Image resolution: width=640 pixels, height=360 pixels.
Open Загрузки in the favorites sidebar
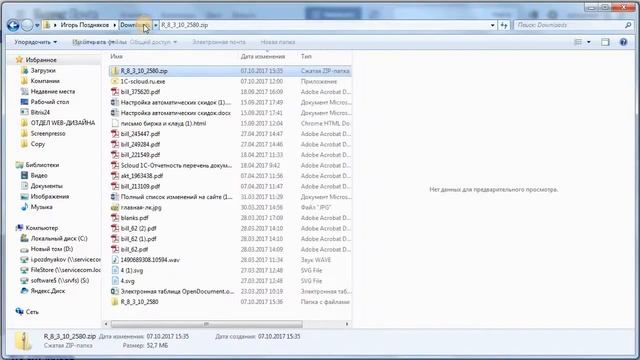tap(43, 71)
